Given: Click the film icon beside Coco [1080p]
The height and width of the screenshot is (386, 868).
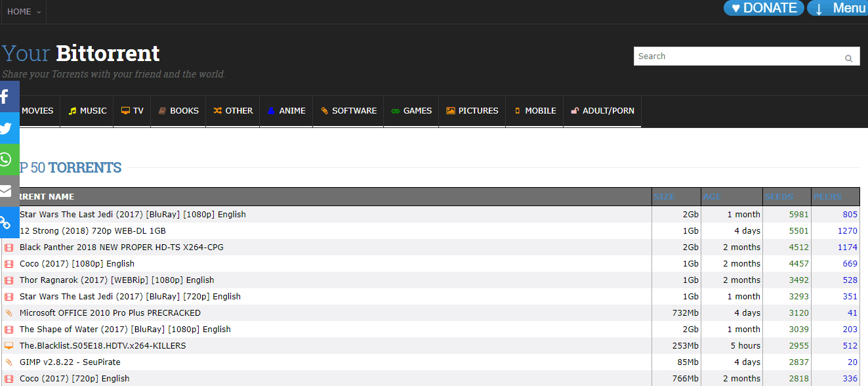Looking at the screenshot, I should click(x=9, y=264).
